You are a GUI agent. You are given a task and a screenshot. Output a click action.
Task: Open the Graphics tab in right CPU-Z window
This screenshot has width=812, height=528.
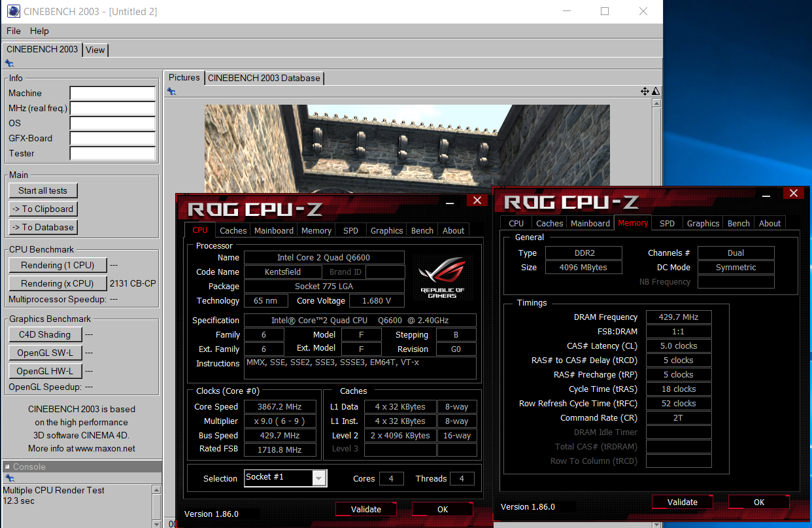703,223
